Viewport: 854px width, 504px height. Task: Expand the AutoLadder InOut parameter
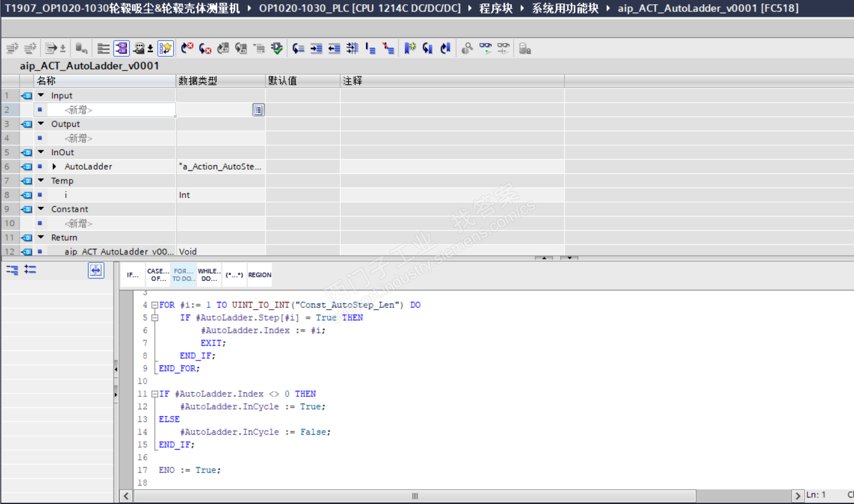pyautogui.click(x=54, y=167)
